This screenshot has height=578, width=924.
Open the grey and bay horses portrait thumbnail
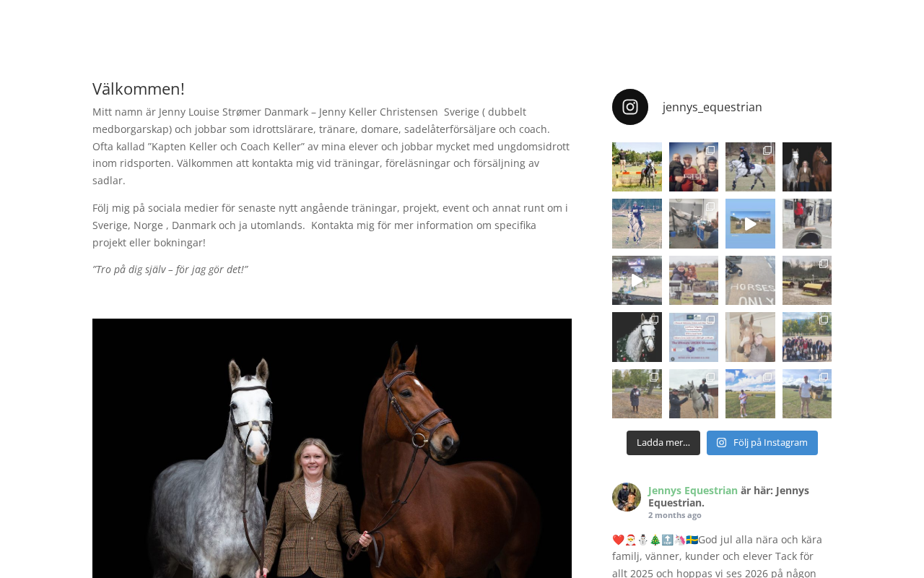click(807, 167)
